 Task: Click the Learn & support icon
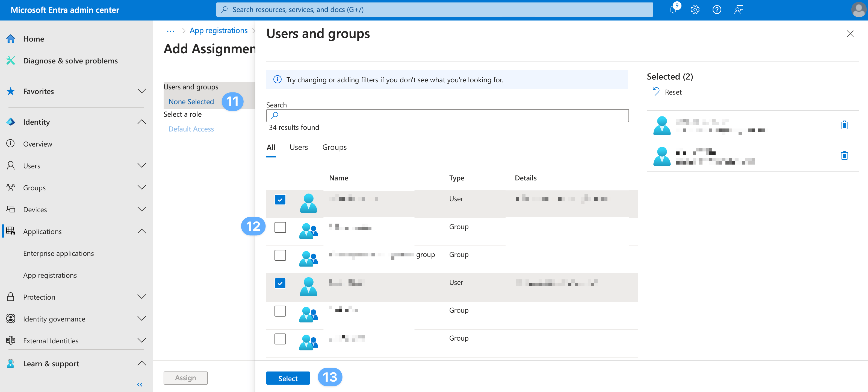coord(10,363)
